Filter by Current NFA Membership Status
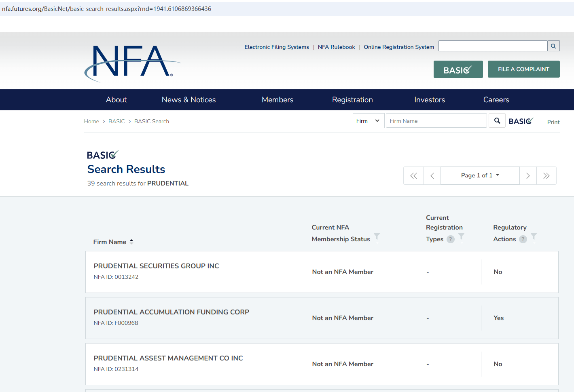 point(377,236)
